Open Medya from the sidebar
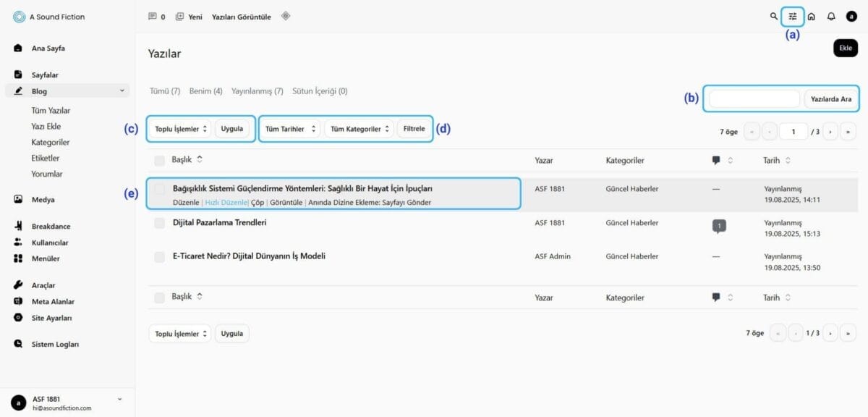The image size is (868, 417). pyautogui.click(x=43, y=199)
